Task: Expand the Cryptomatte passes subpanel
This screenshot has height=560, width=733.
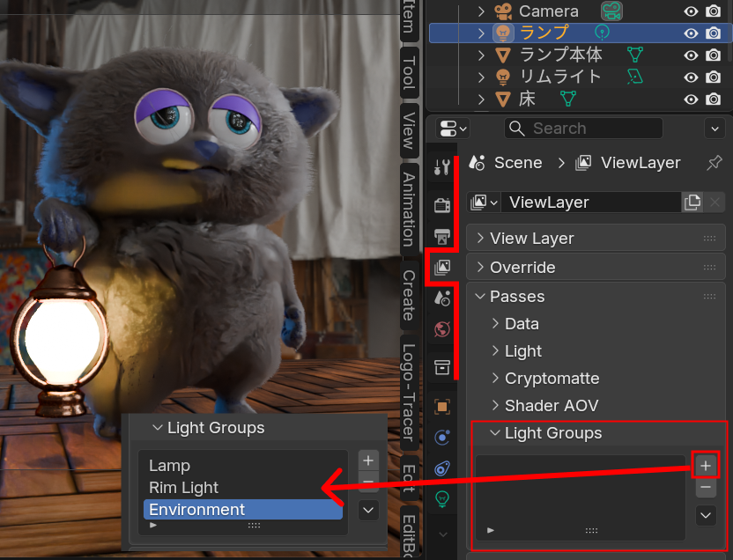Action: click(x=495, y=379)
